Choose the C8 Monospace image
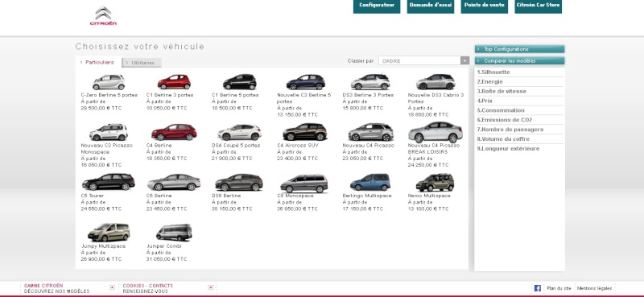This screenshot has height=297, width=644. coord(304,184)
